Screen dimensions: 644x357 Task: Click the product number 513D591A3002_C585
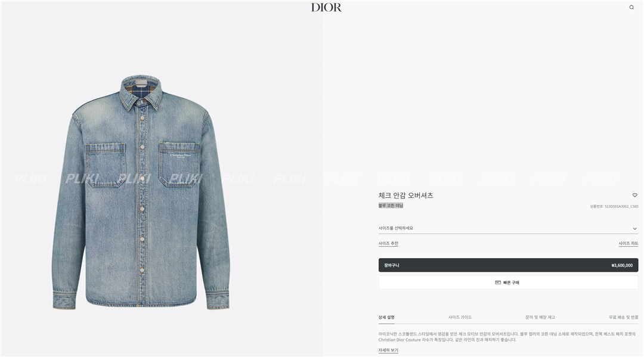(x=614, y=206)
